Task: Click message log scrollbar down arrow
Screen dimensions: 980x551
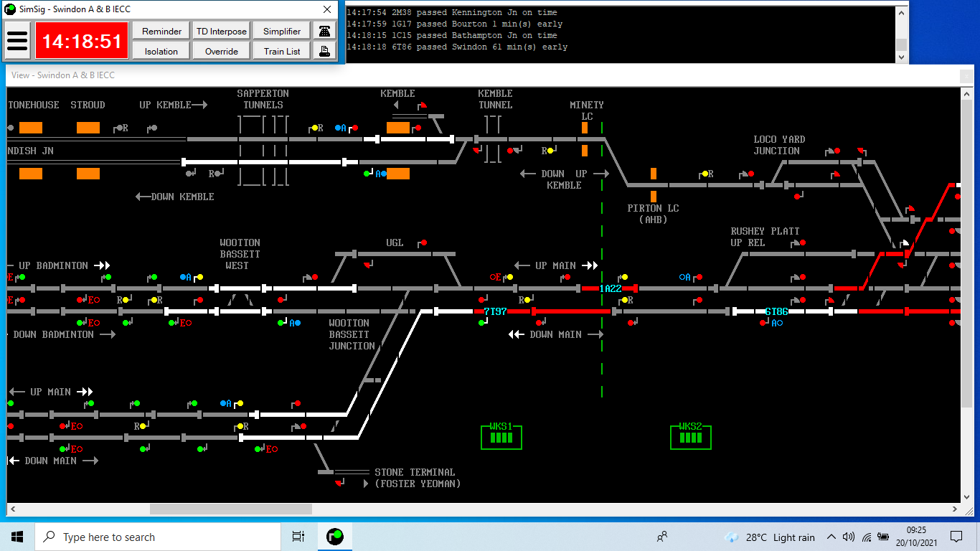Action: pyautogui.click(x=902, y=57)
